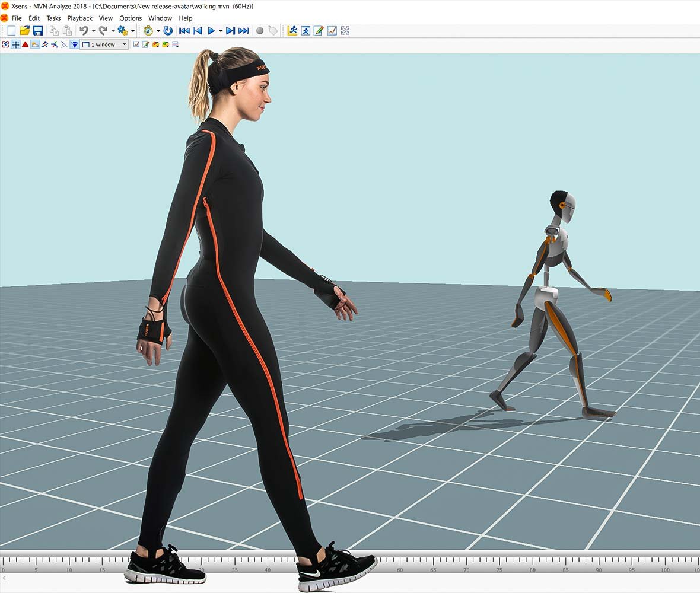Viewport: 700px width, 593px height.
Task: Click the record circle control
Action: coord(259,30)
